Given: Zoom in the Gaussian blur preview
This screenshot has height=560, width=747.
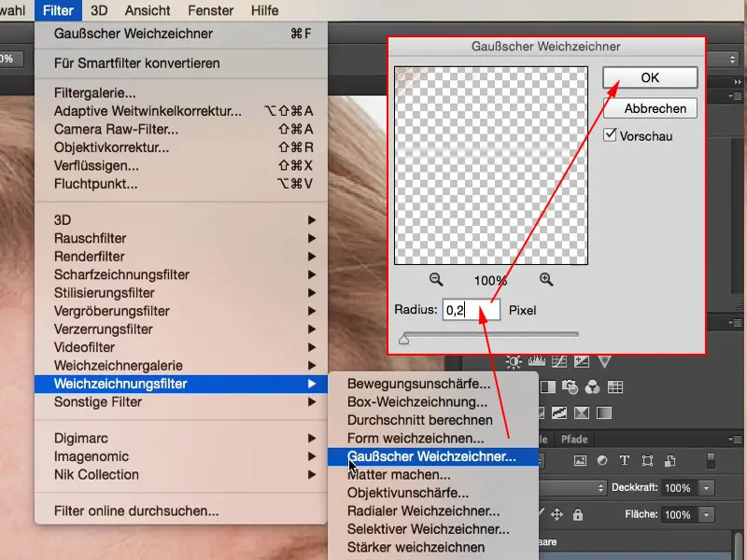Looking at the screenshot, I should 546,279.
